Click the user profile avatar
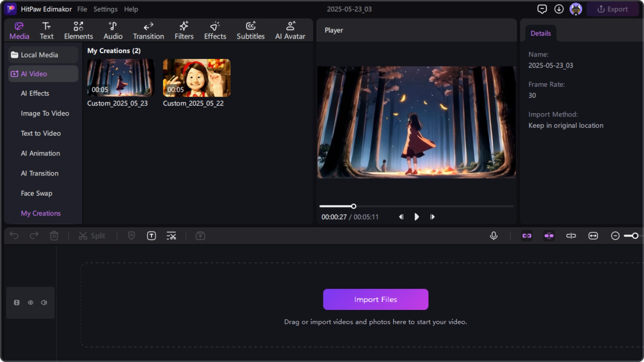 point(575,9)
